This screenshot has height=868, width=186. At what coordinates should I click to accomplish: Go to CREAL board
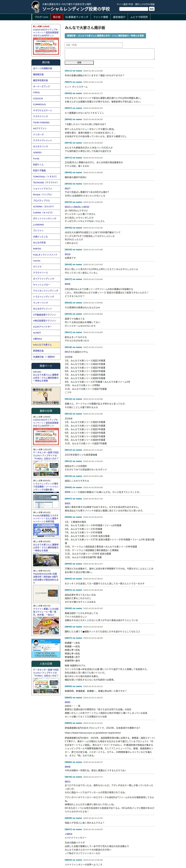(x=46, y=92)
